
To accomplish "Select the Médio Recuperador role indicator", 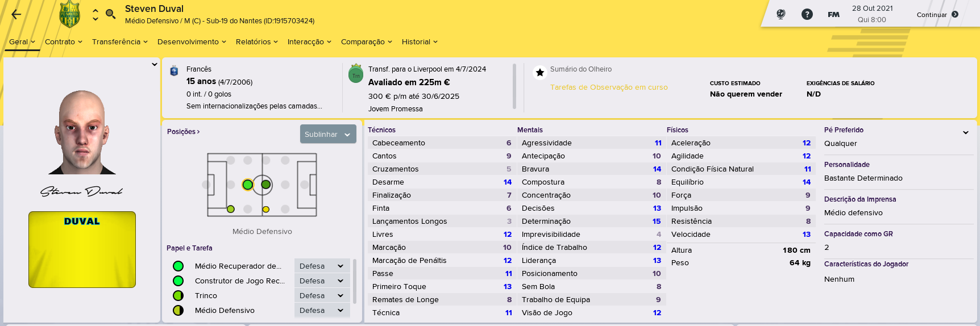I will (x=178, y=266).
